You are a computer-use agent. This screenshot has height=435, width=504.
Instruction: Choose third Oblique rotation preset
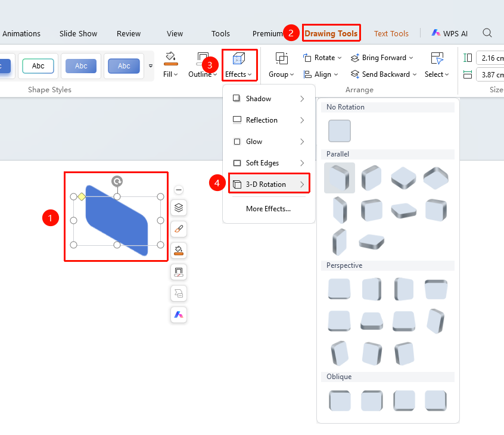(x=404, y=400)
